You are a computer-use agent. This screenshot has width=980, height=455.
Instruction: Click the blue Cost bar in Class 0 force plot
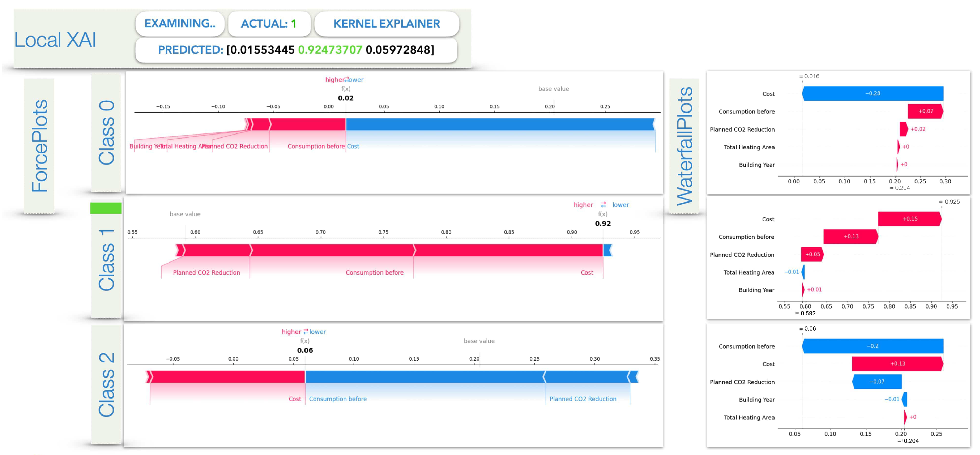coord(499,124)
